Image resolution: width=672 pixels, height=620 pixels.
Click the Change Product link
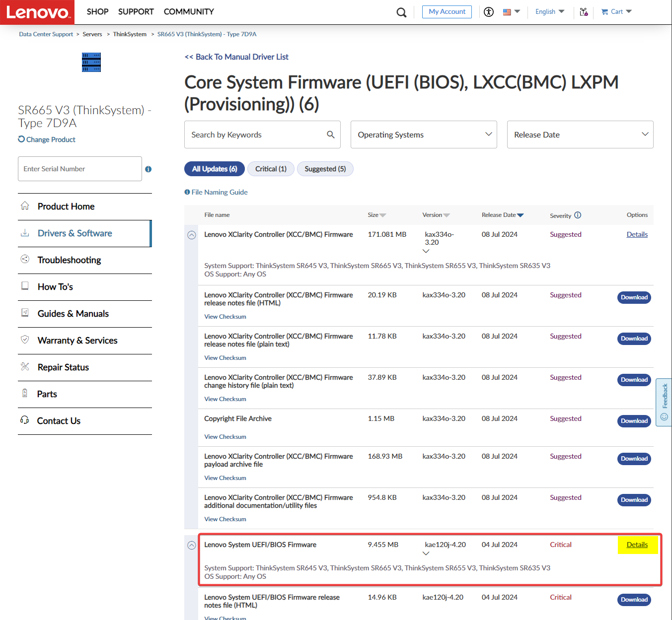coord(51,139)
